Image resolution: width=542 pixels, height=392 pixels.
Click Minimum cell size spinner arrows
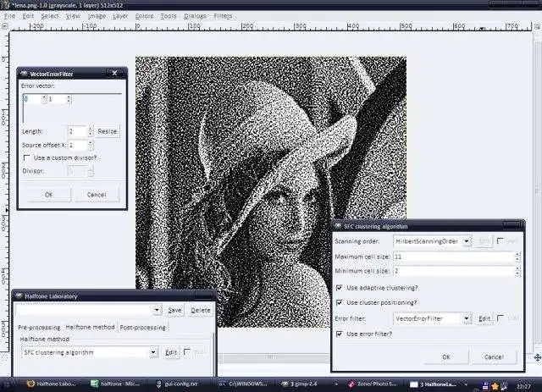click(517, 271)
